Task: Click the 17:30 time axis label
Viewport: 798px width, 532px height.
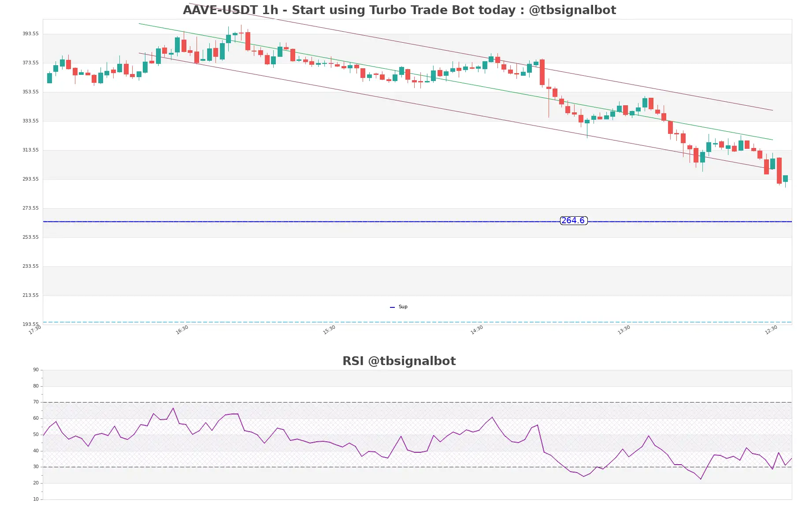Action: tap(35, 330)
